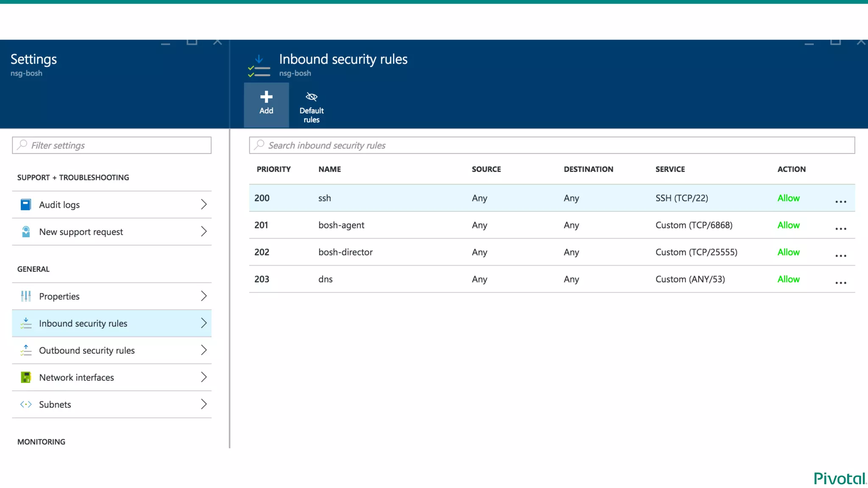Click the Add plus icon
Screen dimensions: 868x488
pyautogui.click(x=266, y=97)
